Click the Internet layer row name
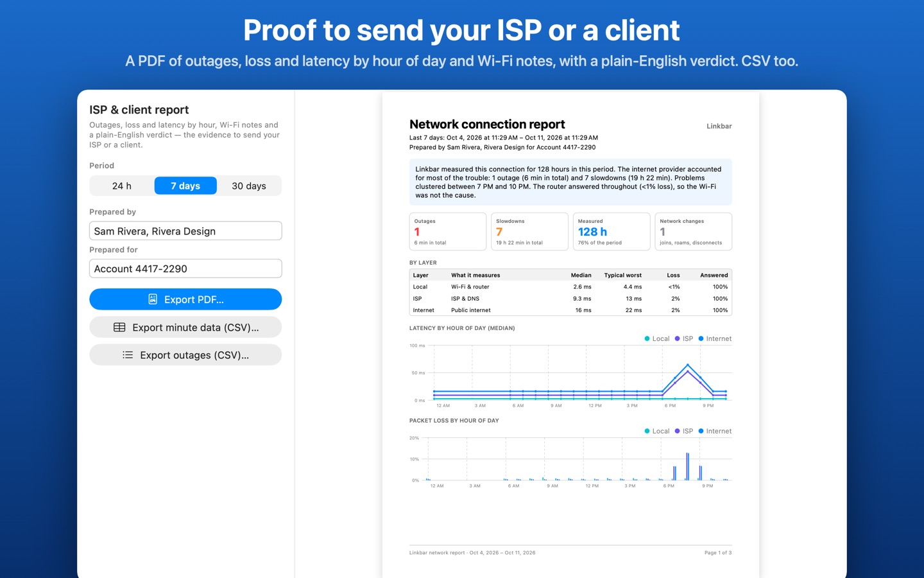This screenshot has width=924, height=578. pos(424,310)
